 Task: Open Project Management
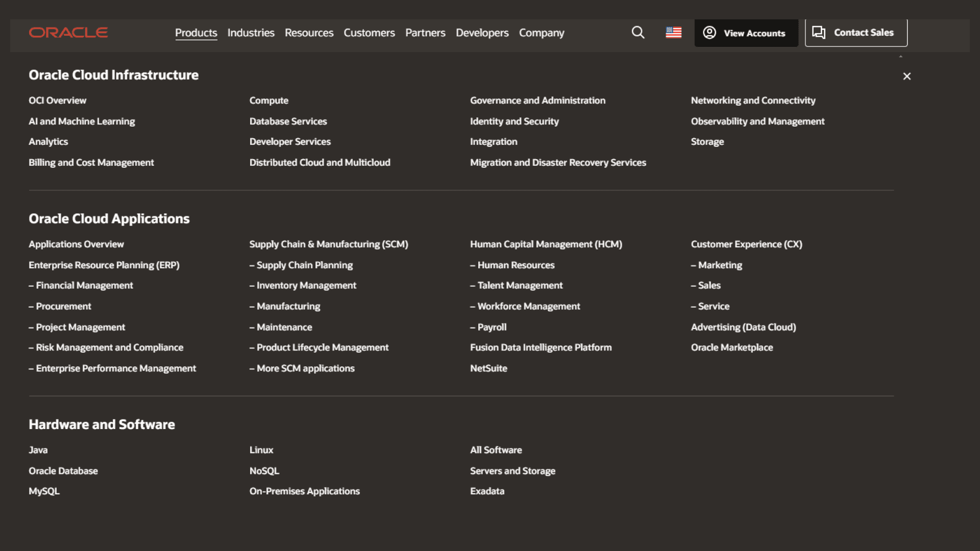(x=77, y=328)
